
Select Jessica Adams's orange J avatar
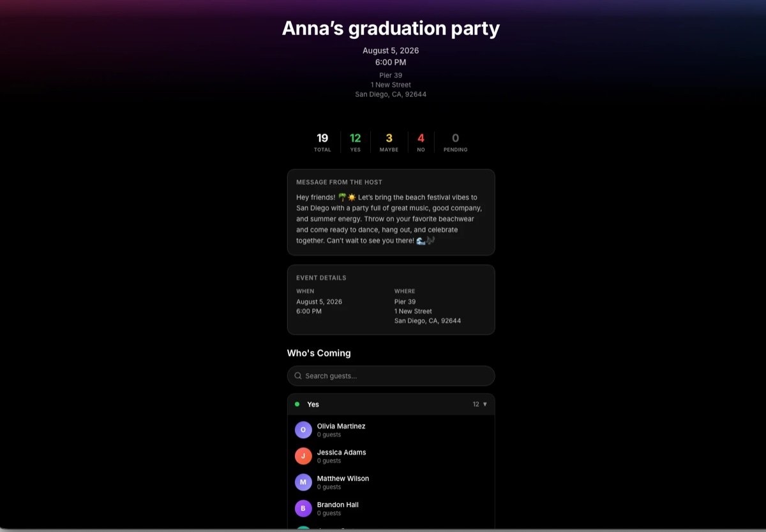[303, 456]
